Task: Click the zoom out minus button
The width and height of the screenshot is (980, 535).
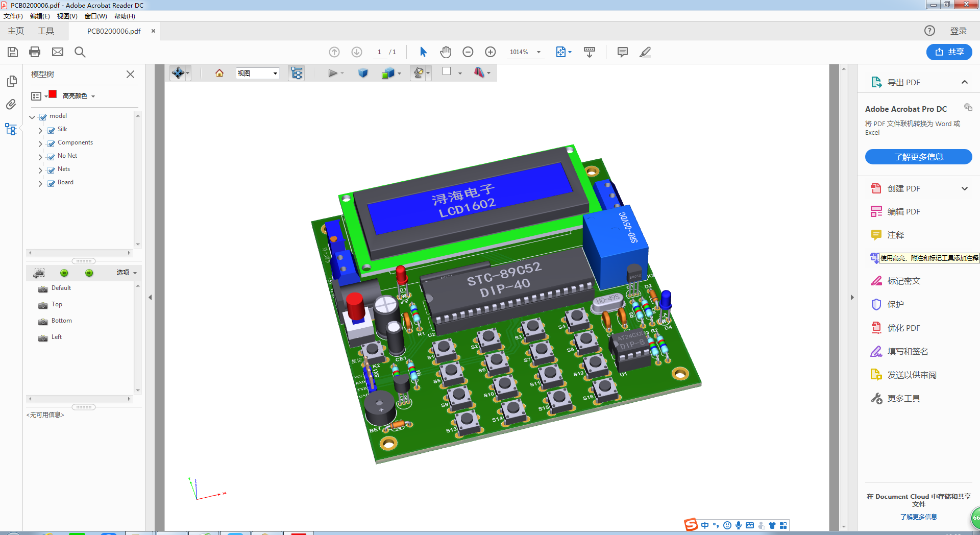Action: (x=468, y=52)
